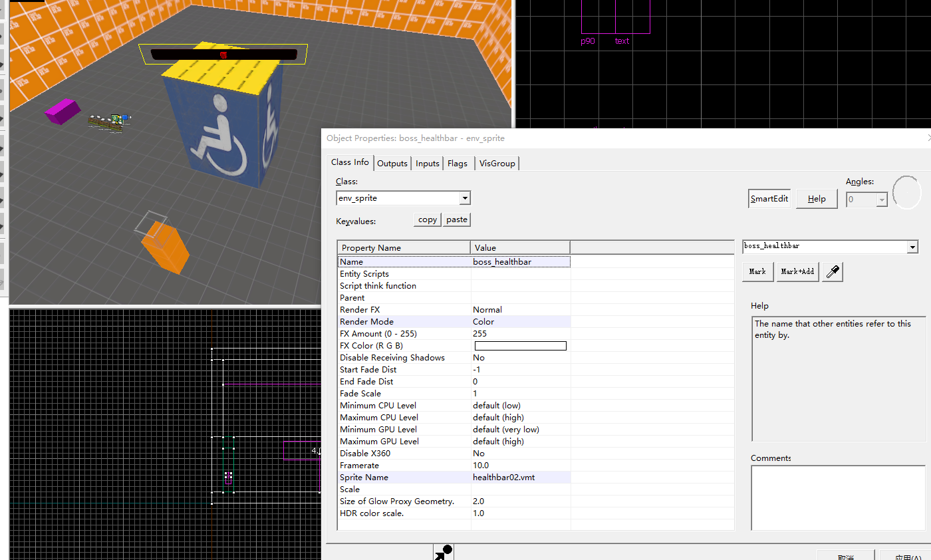The image size is (931, 560).
Task: Select the FX Amount (0 - 255) row
Action: click(454, 334)
